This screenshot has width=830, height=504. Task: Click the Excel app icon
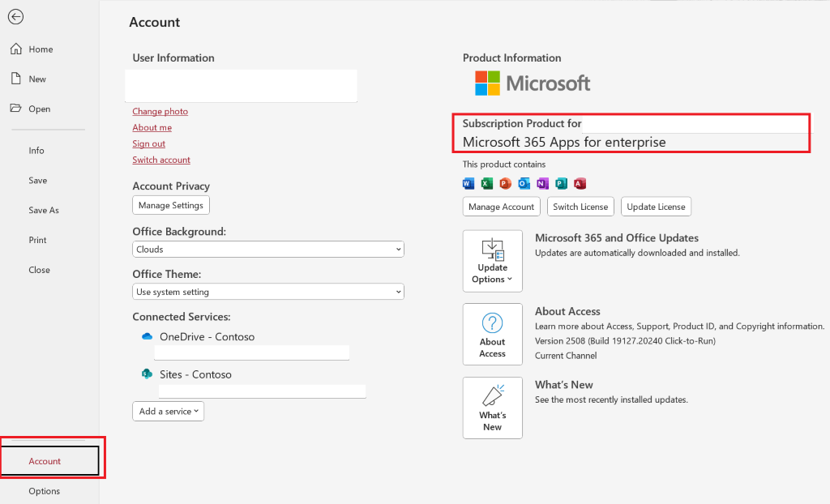tap(487, 184)
